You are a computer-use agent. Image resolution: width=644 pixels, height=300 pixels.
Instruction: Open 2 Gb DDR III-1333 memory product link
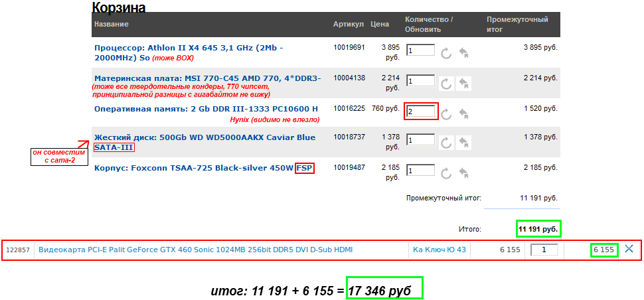click(206, 109)
